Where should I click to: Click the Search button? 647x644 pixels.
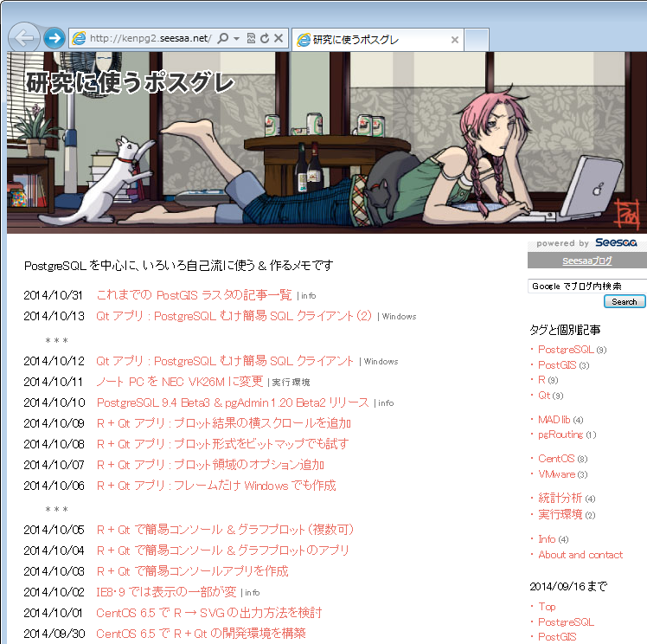[x=625, y=302]
